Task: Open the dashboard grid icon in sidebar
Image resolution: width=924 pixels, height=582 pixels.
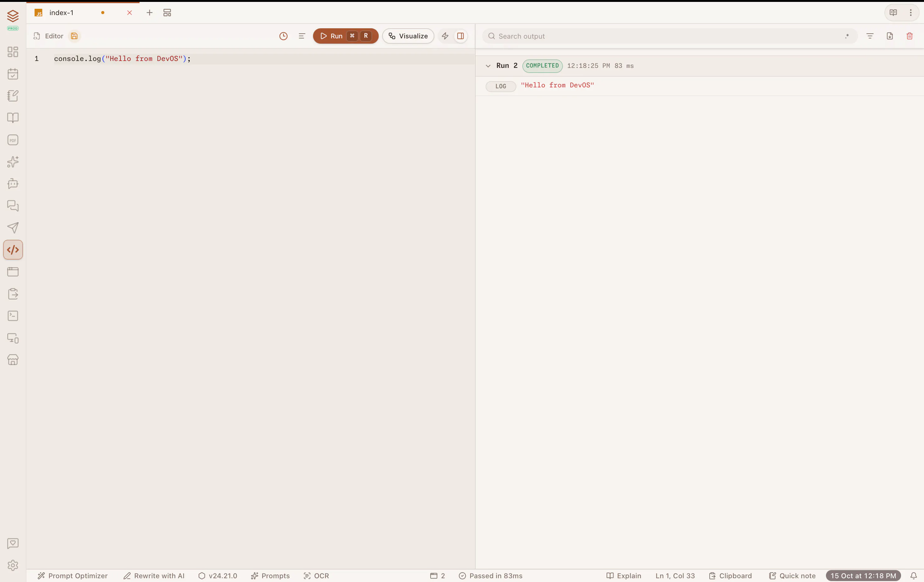Action: [x=13, y=52]
